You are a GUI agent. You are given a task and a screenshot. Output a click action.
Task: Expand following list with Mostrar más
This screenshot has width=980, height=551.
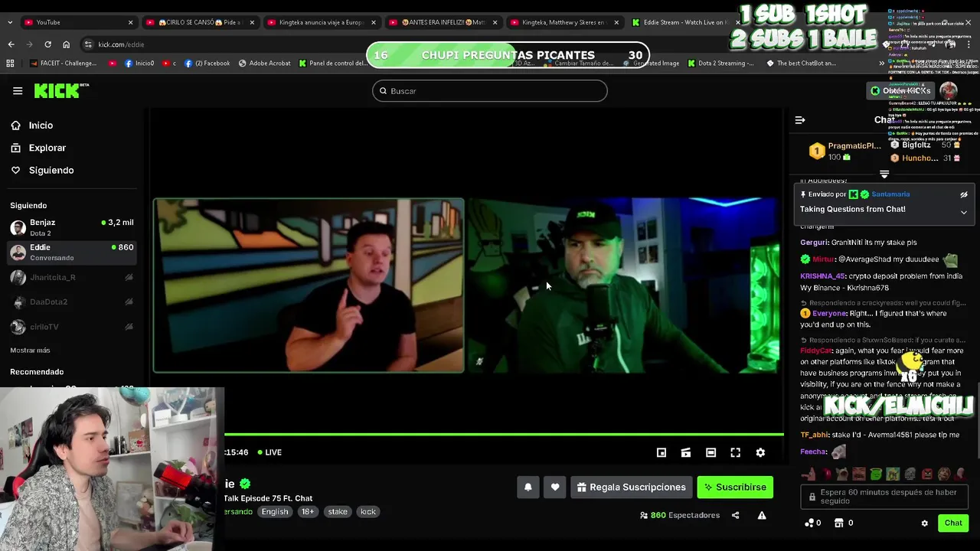point(30,350)
